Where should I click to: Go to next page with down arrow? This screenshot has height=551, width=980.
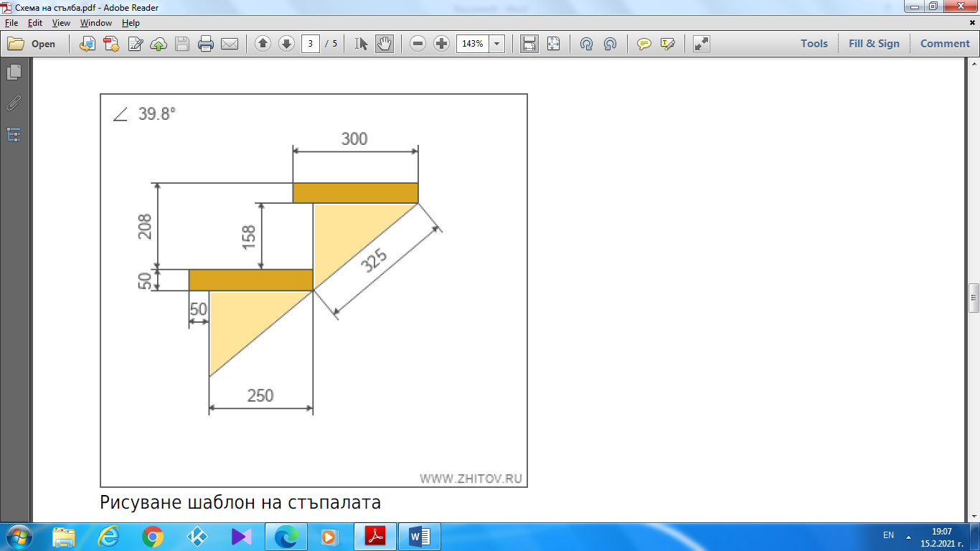(x=286, y=44)
